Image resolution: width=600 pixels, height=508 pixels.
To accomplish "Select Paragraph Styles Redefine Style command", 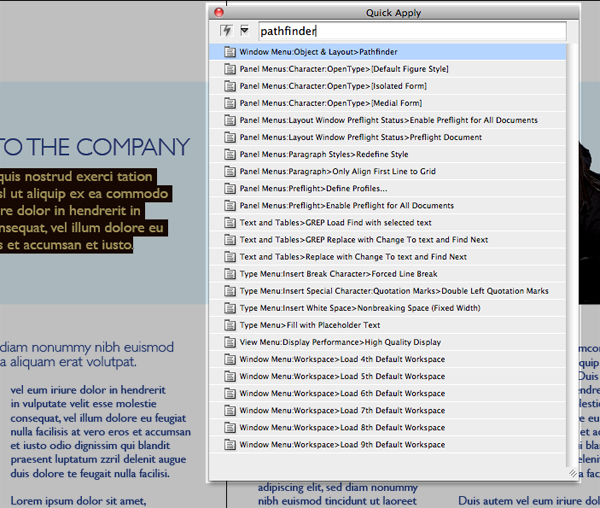I will 323,154.
